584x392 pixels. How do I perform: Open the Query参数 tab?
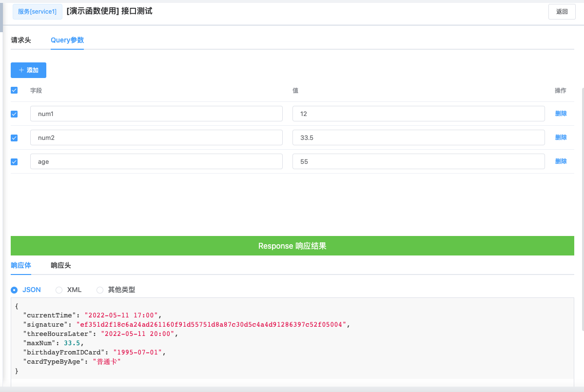point(67,40)
